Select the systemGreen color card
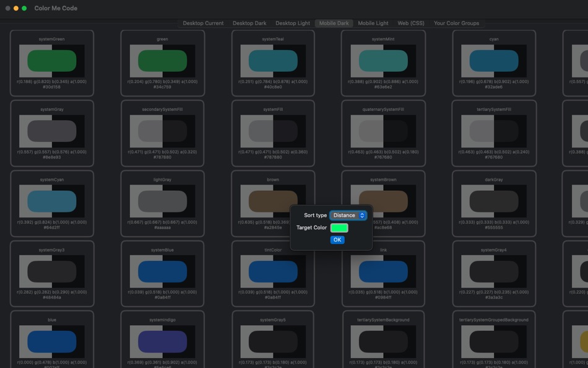This screenshot has height=368, width=588. click(52, 61)
